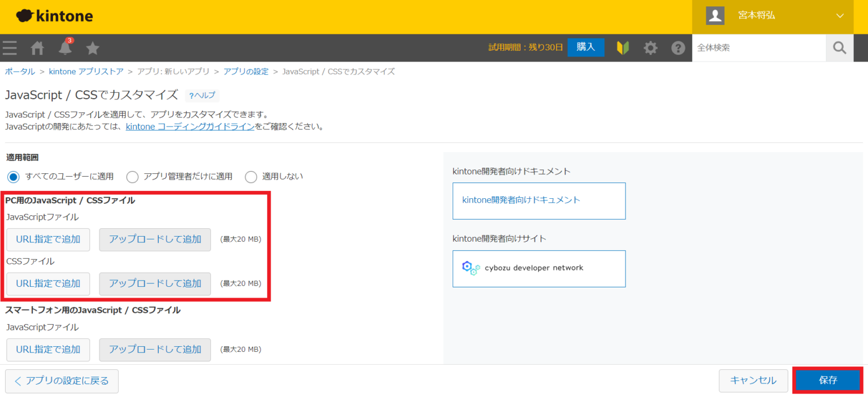Open system settings with the gear icon

(x=650, y=47)
